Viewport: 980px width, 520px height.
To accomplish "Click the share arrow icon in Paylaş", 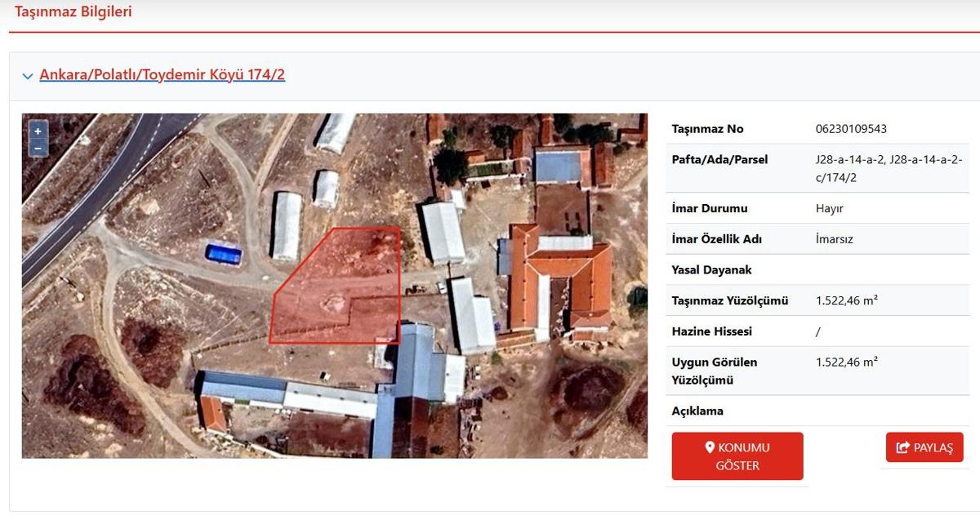I will (902, 447).
